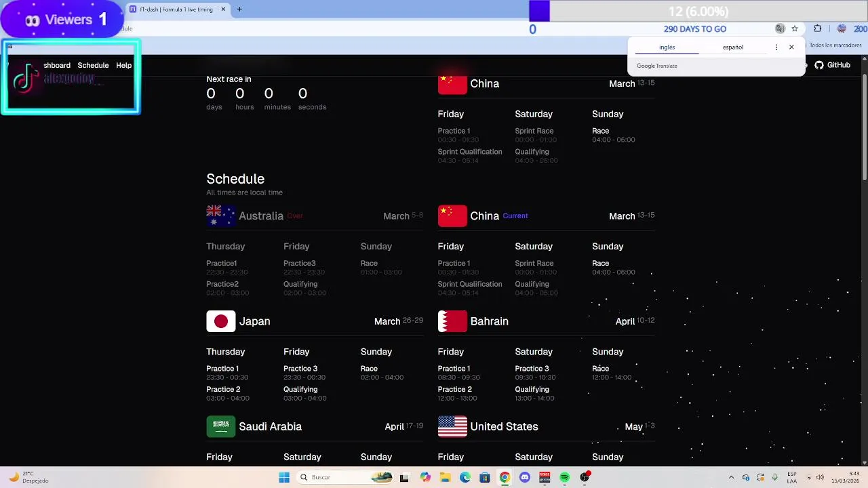The width and height of the screenshot is (868, 488).
Task: Open the GitHub link in the header
Action: [833, 65]
